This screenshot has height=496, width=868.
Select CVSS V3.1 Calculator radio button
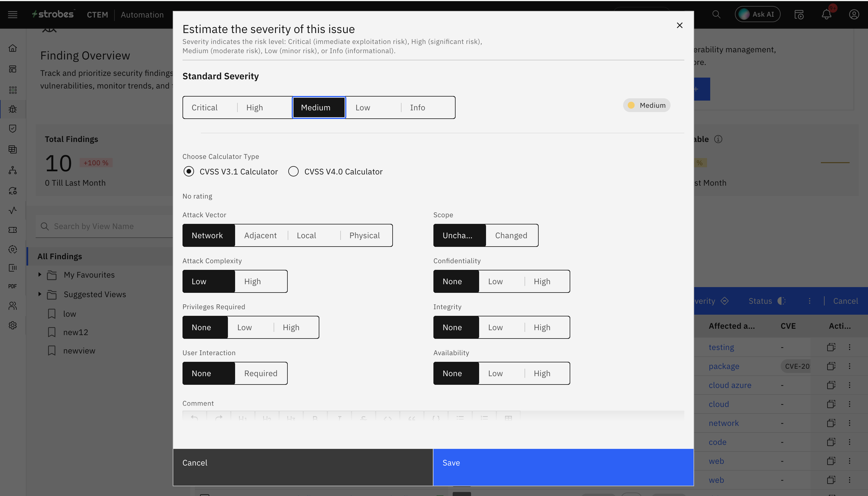189,171
